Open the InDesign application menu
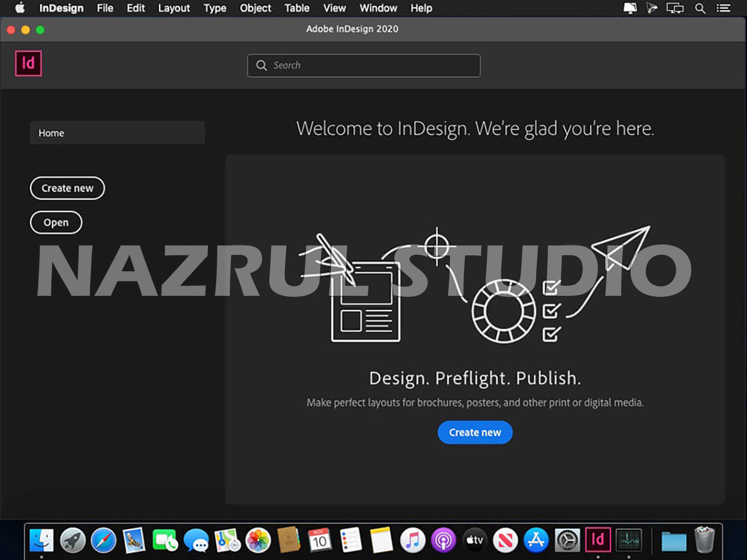Screen dimensions: 747x560 tap(61, 8)
